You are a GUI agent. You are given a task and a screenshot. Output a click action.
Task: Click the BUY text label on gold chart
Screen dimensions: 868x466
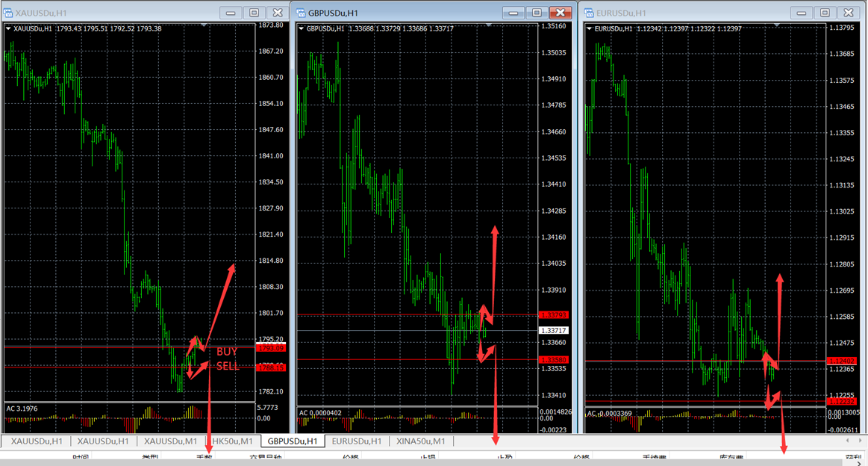coord(227,352)
